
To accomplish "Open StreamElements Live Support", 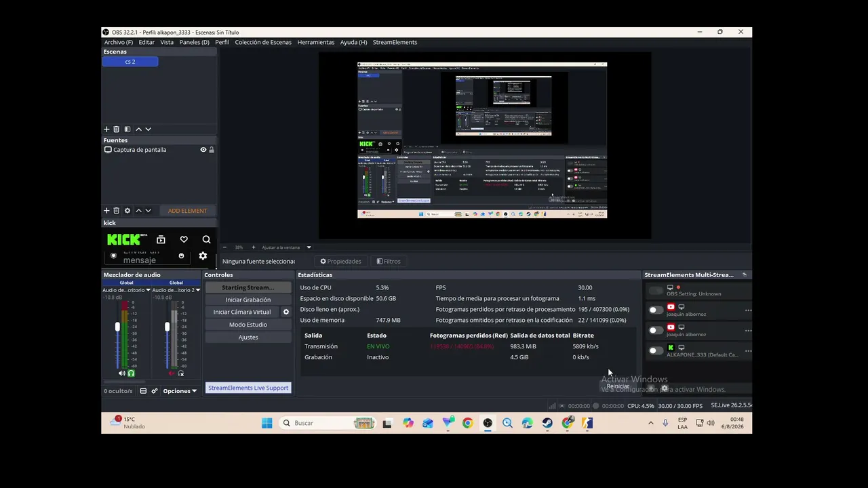I will pos(248,388).
